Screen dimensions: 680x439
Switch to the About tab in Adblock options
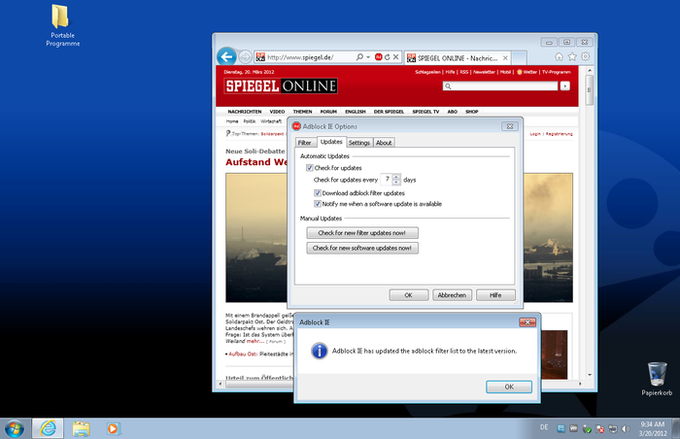383,143
